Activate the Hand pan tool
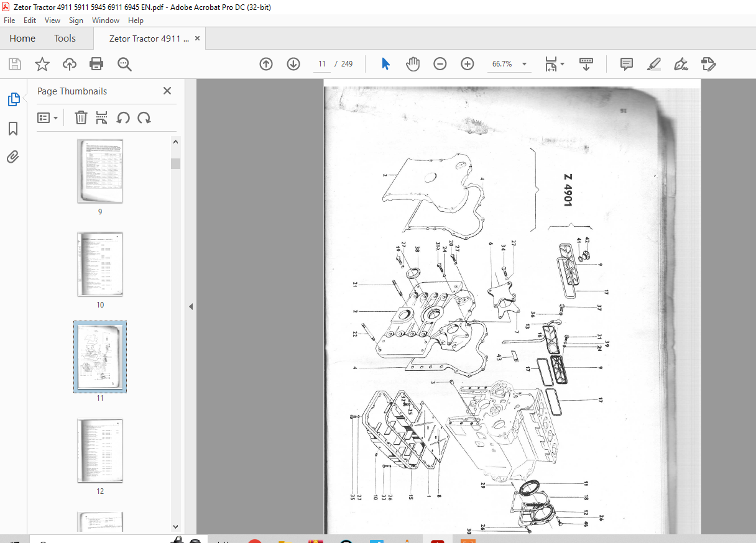The width and height of the screenshot is (756, 543). pyautogui.click(x=413, y=64)
